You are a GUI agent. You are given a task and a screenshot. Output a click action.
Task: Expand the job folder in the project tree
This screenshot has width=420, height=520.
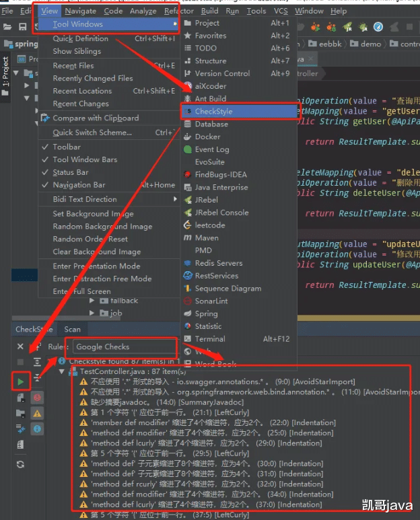coord(92,313)
